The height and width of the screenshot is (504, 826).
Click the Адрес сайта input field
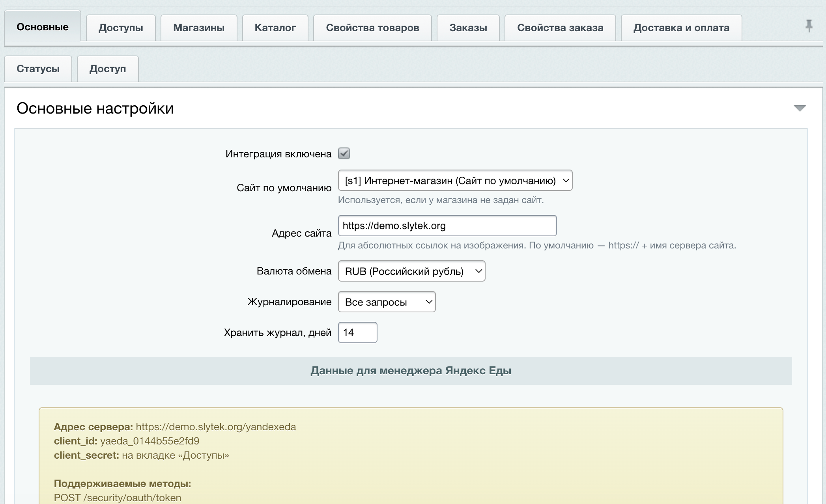click(x=447, y=226)
